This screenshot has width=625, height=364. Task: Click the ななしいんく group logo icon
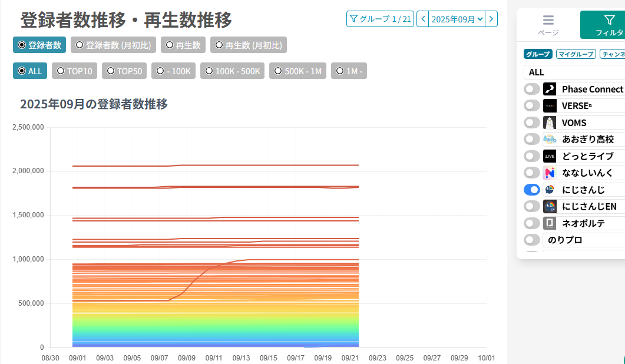[549, 173]
